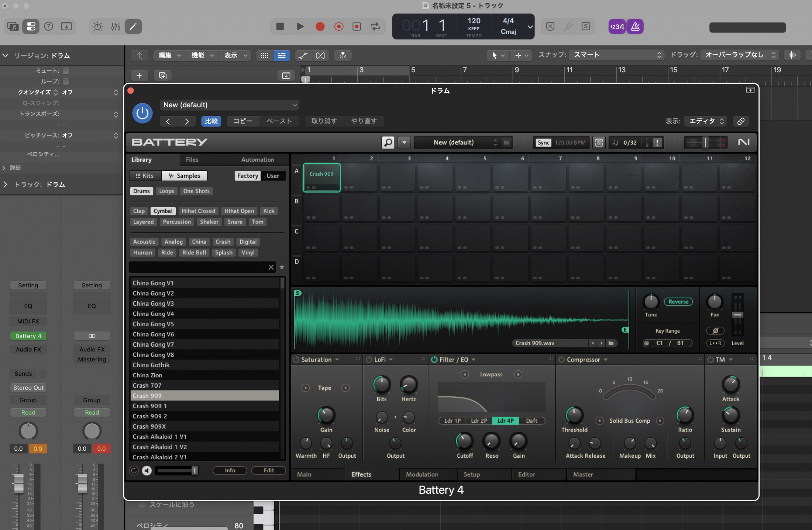Image resolution: width=812 pixels, height=530 pixels.
Task: Click the Record button in transport
Action: tap(320, 27)
